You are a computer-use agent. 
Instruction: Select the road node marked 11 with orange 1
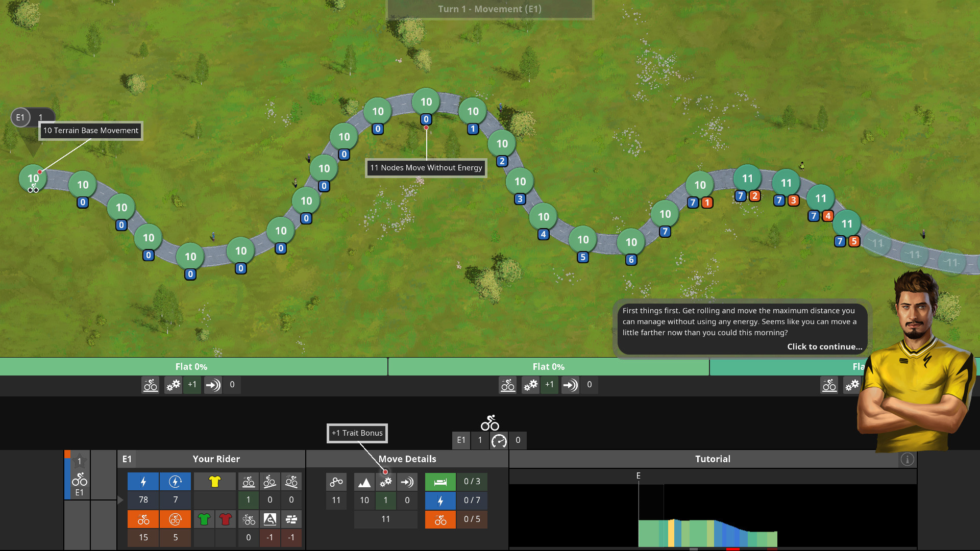click(700, 186)
